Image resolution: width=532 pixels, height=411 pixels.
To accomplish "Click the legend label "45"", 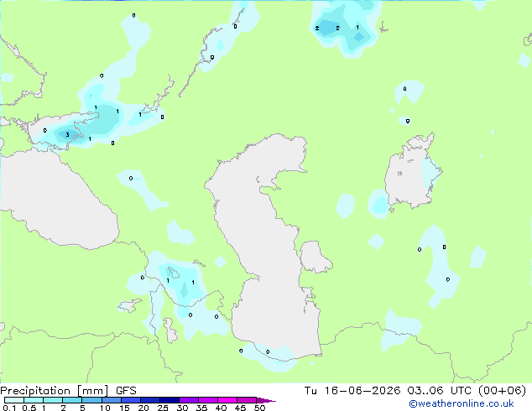I will (240, 408).
